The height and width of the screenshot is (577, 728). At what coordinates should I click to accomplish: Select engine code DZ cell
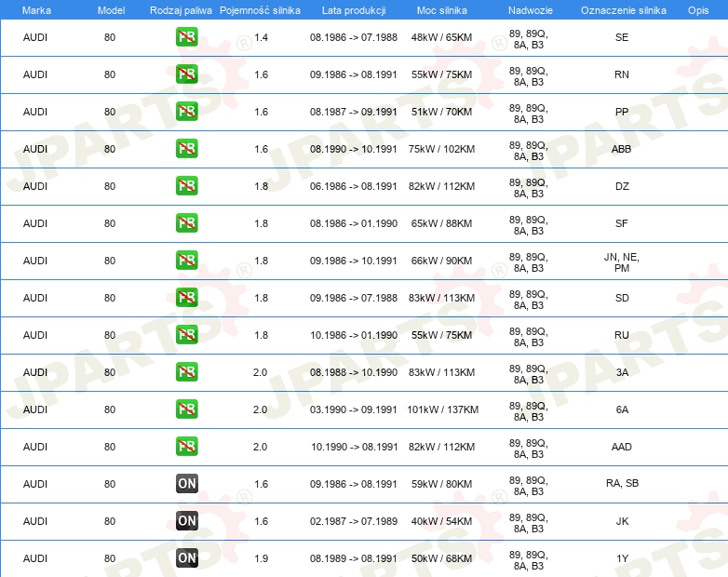(x=622, y=186)
